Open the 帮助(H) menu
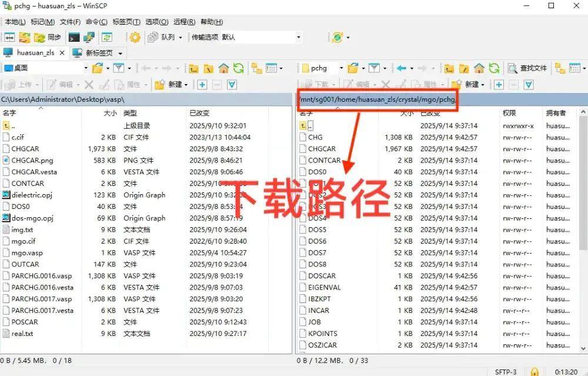 coord(212,22)
